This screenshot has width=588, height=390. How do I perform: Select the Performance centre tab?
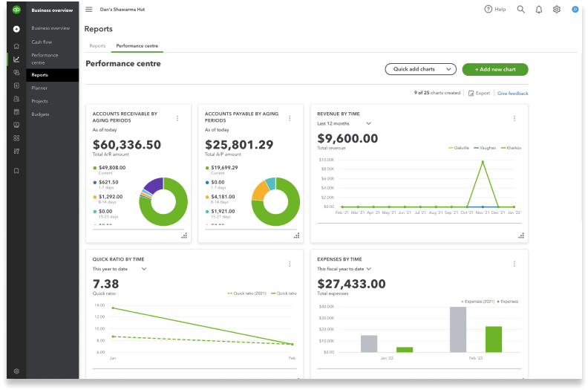click(x=137, y=46)
